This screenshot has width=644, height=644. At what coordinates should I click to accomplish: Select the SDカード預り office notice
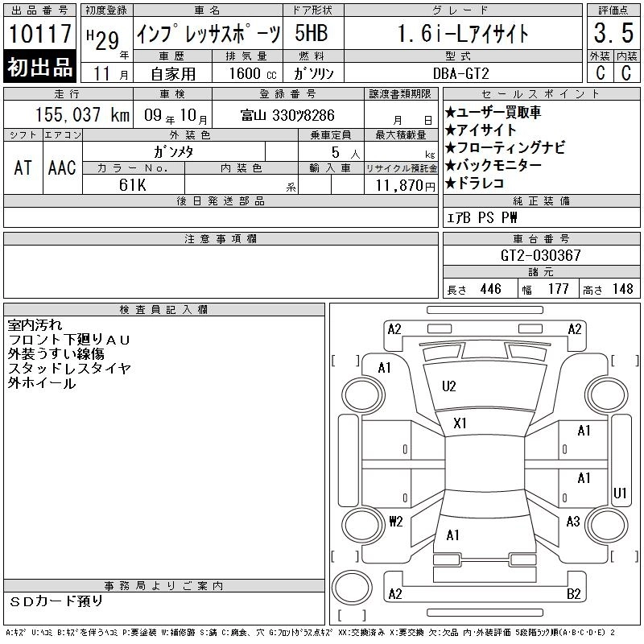pyautogui.click(x=56, y=601)
